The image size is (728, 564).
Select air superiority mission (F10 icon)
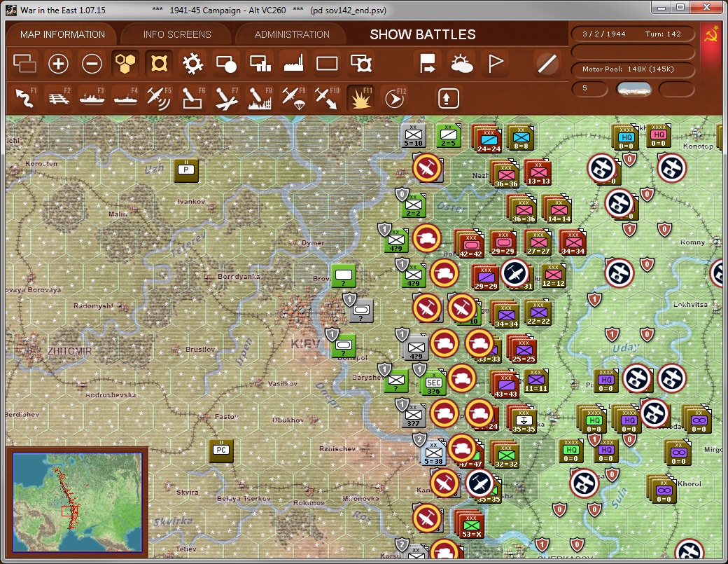pyautogui.click(x=326, y=97)
